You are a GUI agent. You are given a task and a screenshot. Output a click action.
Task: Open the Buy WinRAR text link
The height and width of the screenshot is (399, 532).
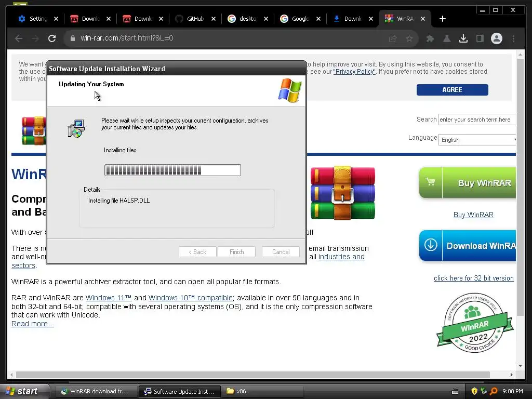coord(473,215)
